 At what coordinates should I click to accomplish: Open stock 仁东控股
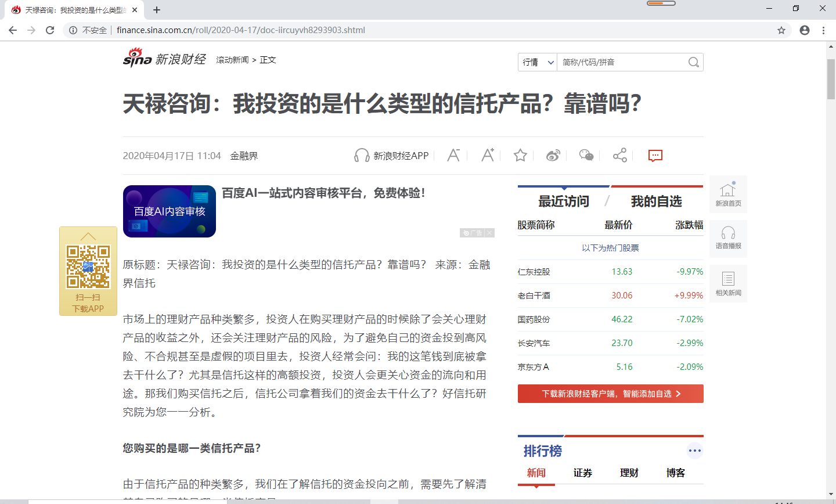click(534, 272)
